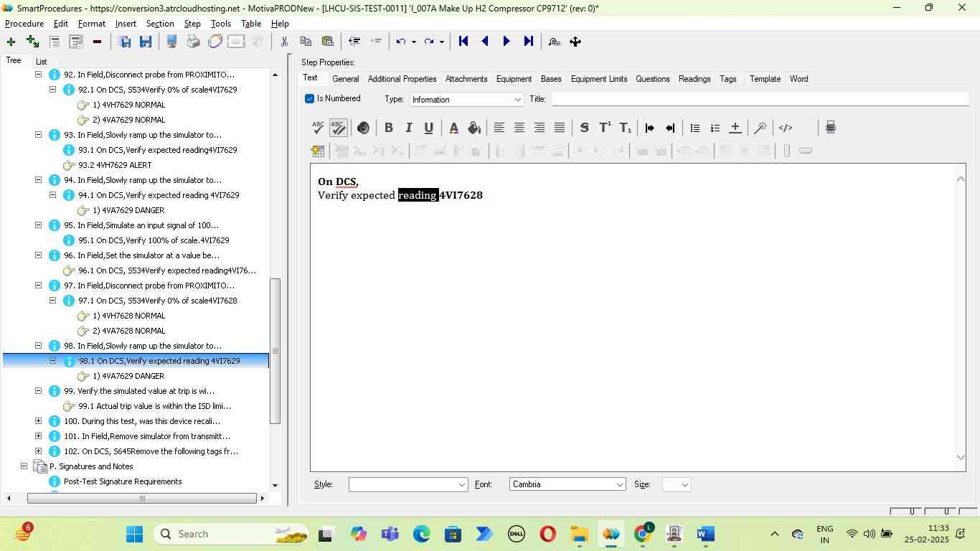Expand step 101 In Field, Remove simulator

click(38, 436)
